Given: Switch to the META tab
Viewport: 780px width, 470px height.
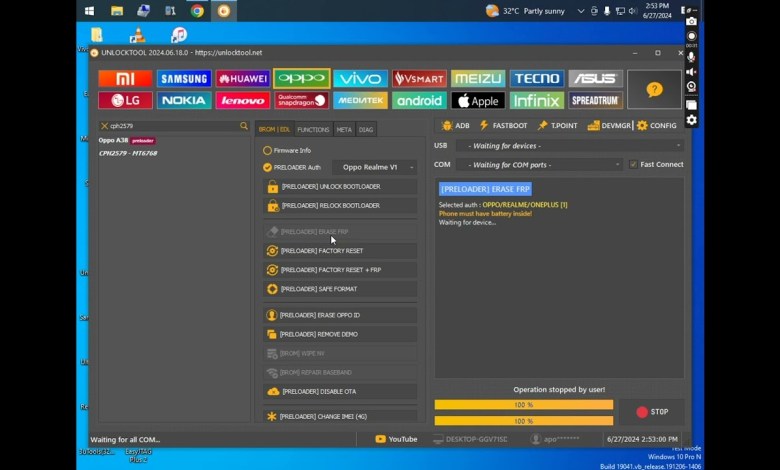Looking at the screenshot, I should [x=344, y=129].
